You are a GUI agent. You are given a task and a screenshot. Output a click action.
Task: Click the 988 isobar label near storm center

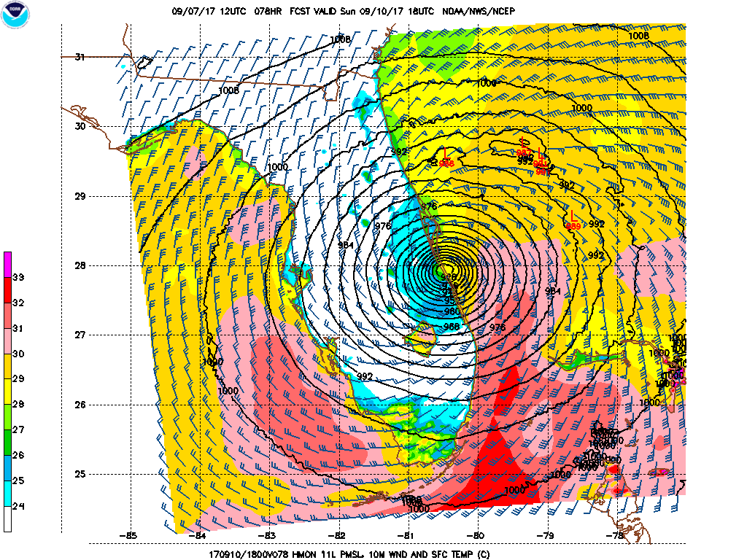(x=452, y=327)
